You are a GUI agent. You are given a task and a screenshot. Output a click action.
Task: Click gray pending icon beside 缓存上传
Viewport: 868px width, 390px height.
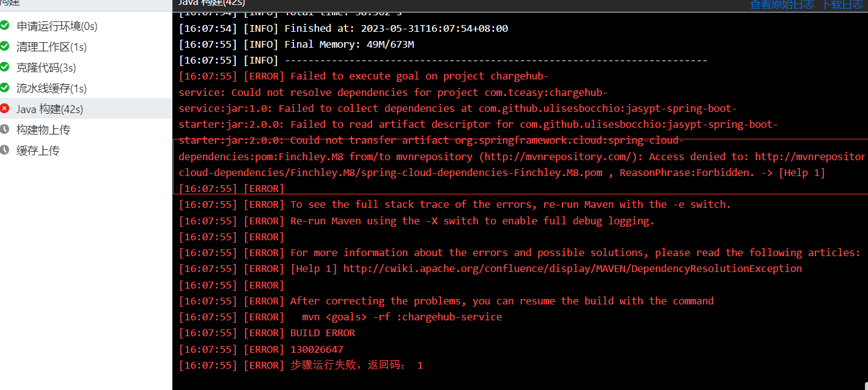(x=4, y=150)
